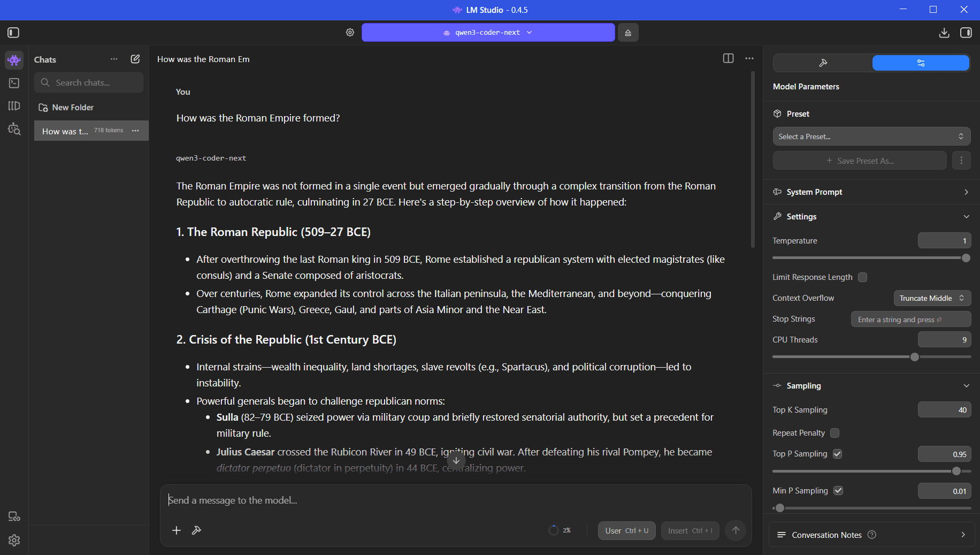Open Discover models search sidebar icon
This screenshot has width=980, height=555.
point(14,129)
